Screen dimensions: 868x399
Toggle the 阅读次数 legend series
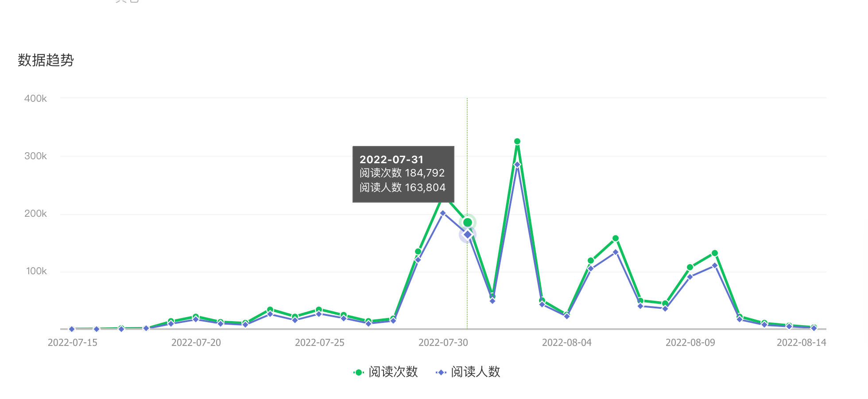386,372
